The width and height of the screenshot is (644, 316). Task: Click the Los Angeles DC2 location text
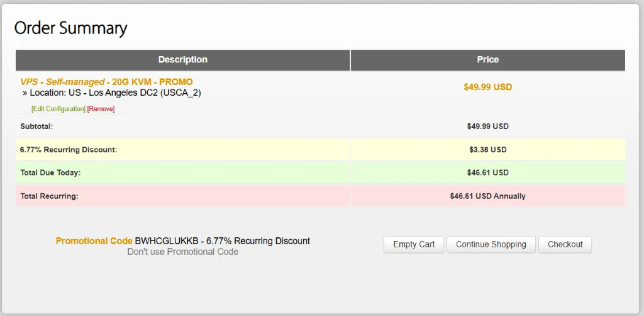[x=115, y=93]
